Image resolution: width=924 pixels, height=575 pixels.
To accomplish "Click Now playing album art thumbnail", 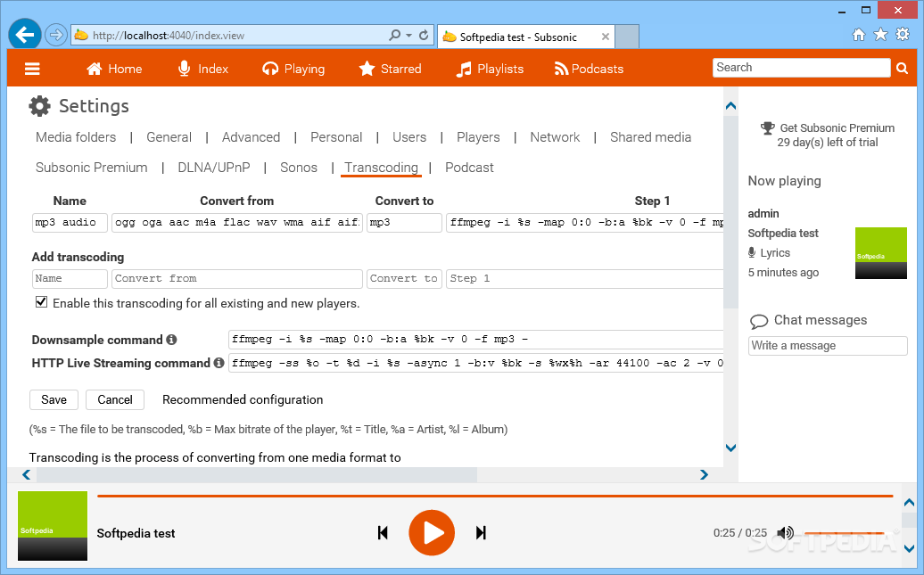I will (881, 253).
